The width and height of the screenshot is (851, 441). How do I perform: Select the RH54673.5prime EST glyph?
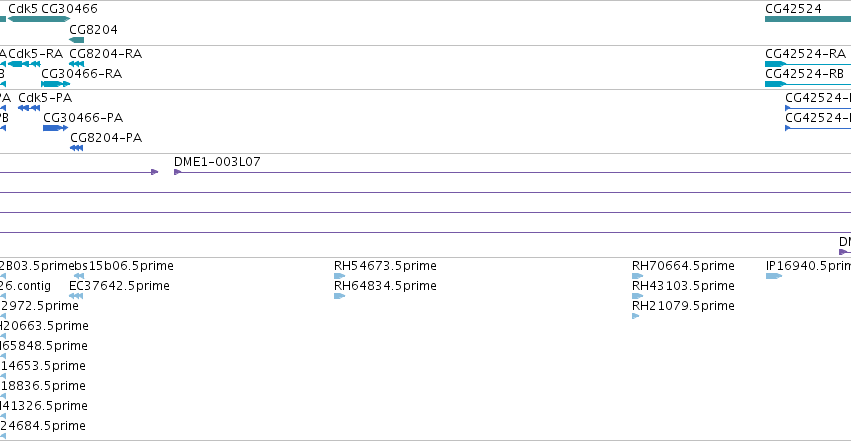click(340, 276)
